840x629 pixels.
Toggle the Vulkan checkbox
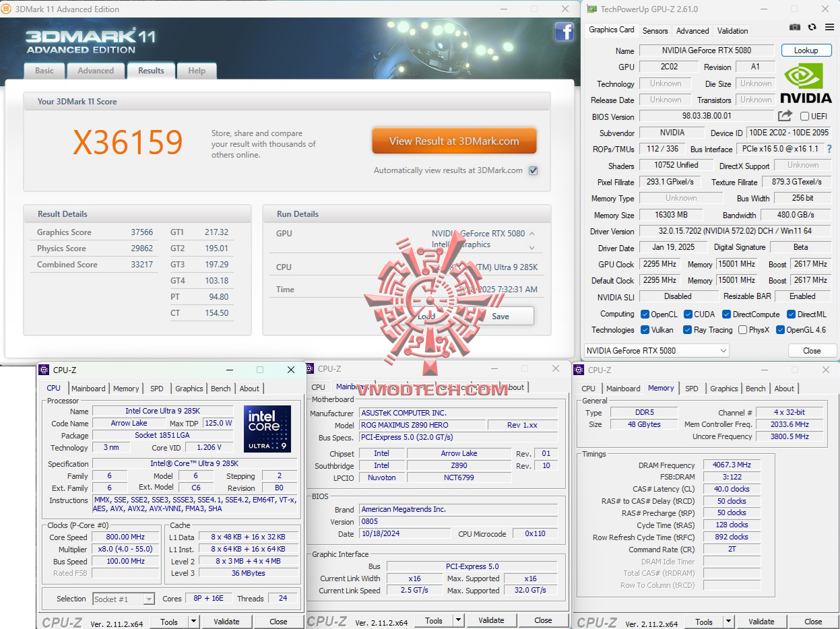pos(645,330)
